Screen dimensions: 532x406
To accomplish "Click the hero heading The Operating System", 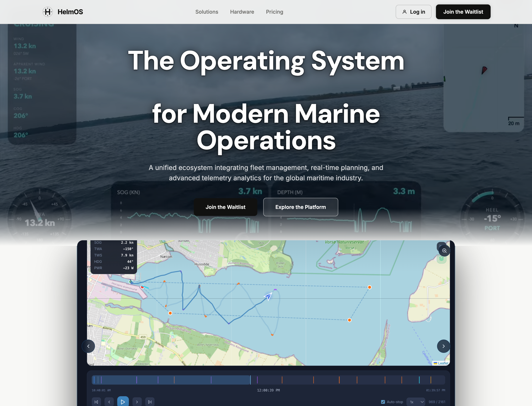I will (266, 60).
